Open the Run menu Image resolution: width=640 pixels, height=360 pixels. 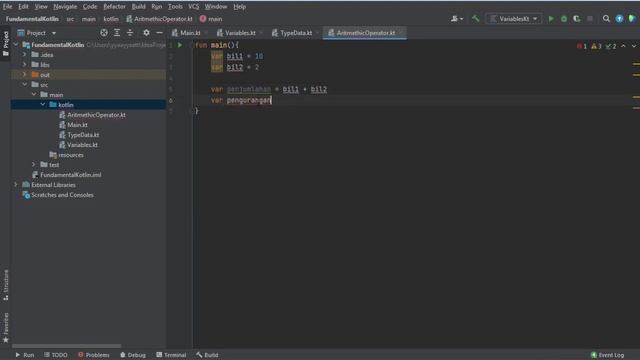pyautogui.click(x=156, y=7)
